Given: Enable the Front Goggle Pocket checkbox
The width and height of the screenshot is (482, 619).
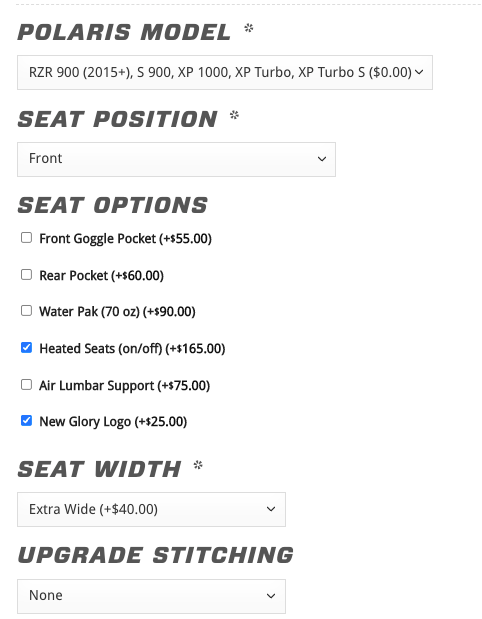Looking at the screenshot, I should (26, 238).
